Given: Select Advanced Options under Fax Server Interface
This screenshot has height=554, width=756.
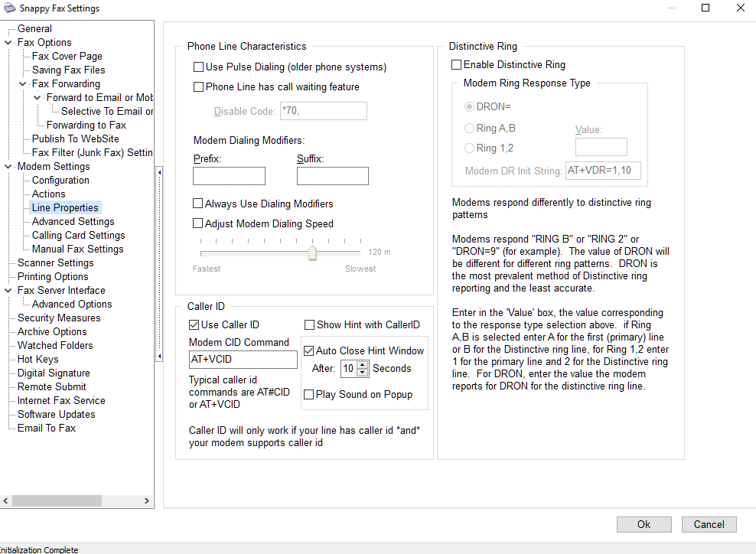Looking at the screenshot, I should [x=72, y=305].
